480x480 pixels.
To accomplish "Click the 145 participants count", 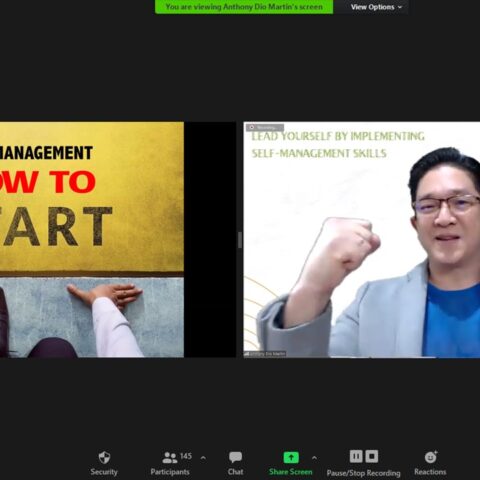I will (x=186, y=456).
